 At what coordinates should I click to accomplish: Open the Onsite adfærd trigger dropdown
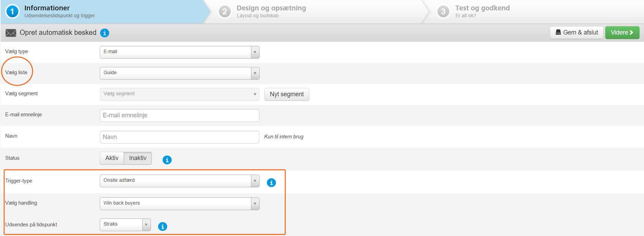click(x=180, y=181)
